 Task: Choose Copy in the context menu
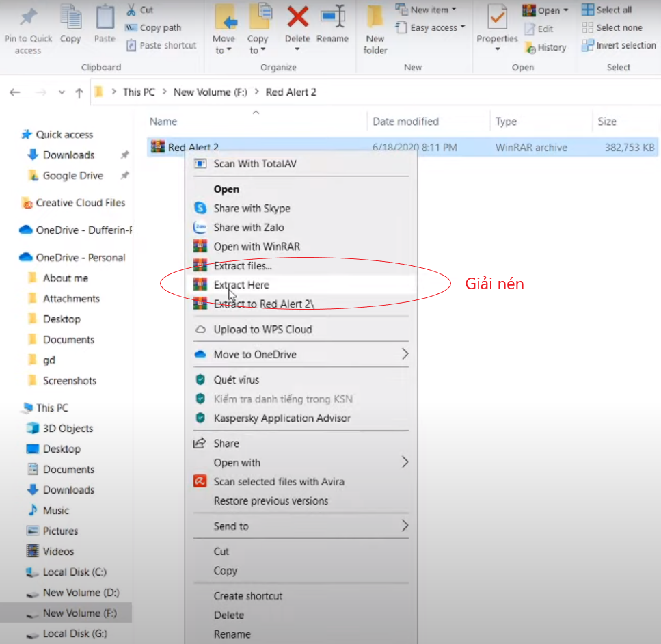click(x=301, y=571)
